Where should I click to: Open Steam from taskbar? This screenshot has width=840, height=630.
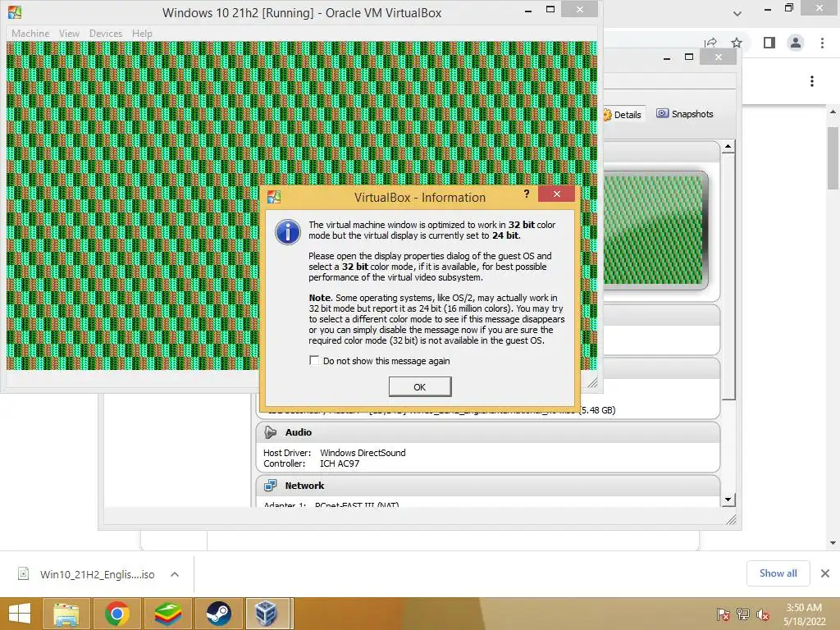(218, 614)
